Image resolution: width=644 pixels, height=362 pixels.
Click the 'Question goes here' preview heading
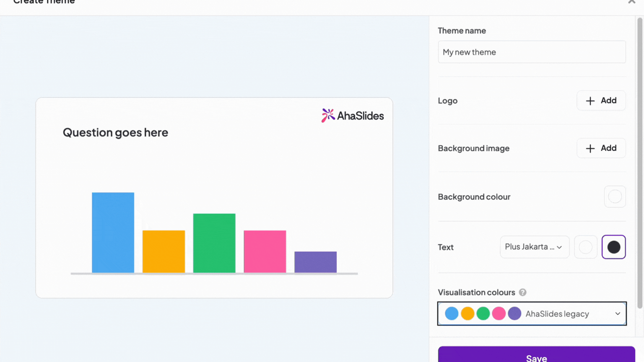click(x=115, y=132)
